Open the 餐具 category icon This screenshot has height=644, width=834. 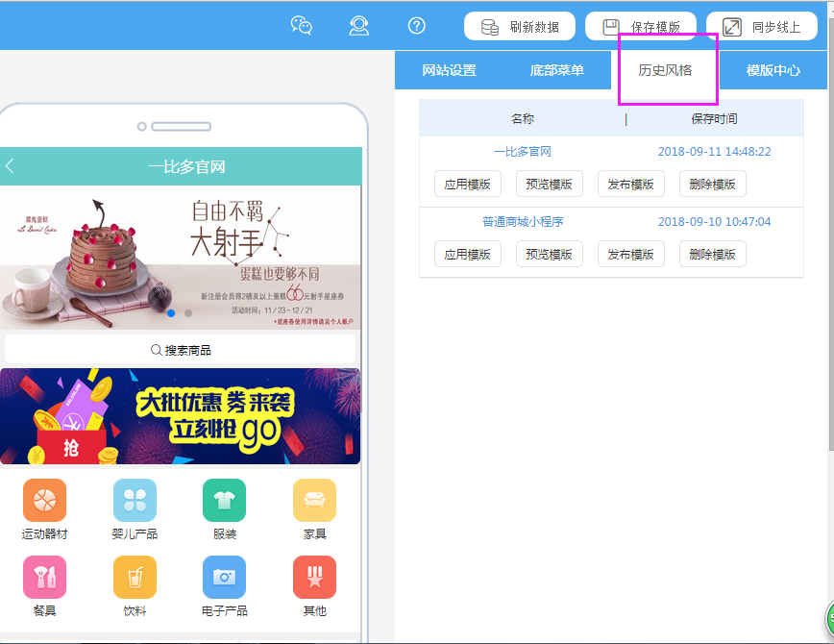(x=44, y=577)
